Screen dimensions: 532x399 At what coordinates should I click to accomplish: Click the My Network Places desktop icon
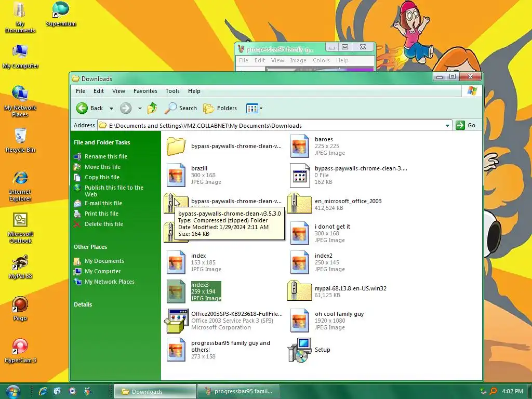pyautogui.click(x=20, y=101)
